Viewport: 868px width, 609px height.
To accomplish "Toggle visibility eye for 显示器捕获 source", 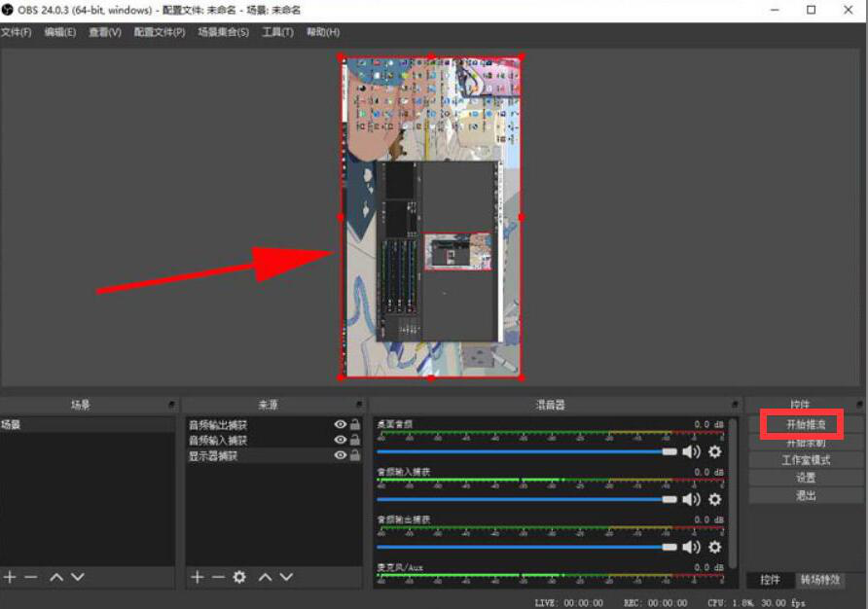I will tap(341, 455).
